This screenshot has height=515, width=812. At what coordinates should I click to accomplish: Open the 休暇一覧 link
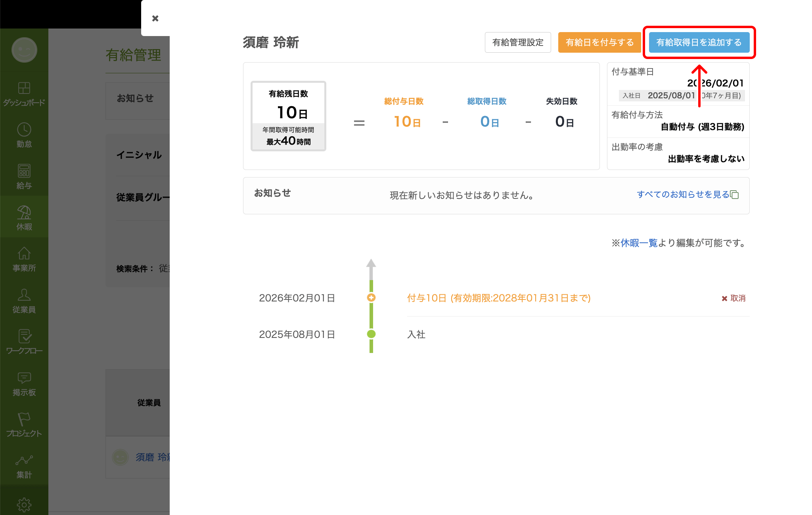[638, 243]
